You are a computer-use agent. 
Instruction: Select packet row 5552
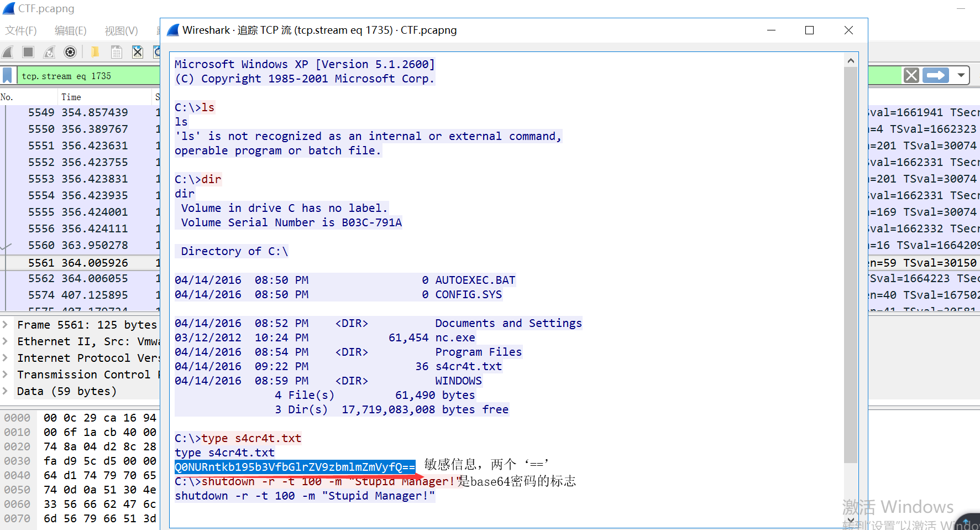[80, 162]
